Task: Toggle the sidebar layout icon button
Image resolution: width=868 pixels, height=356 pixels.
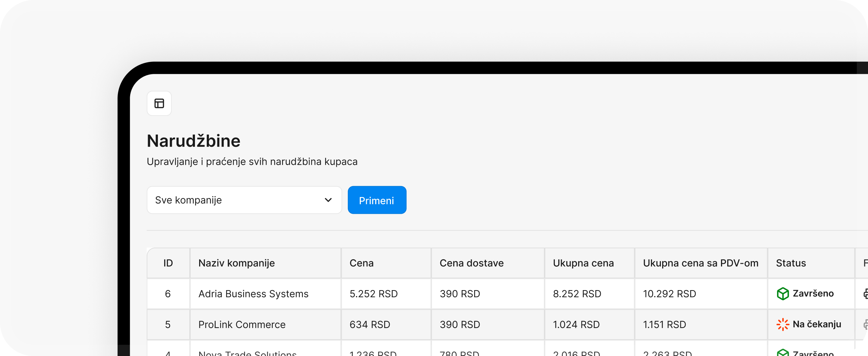Action: click(x=159, y=103)
